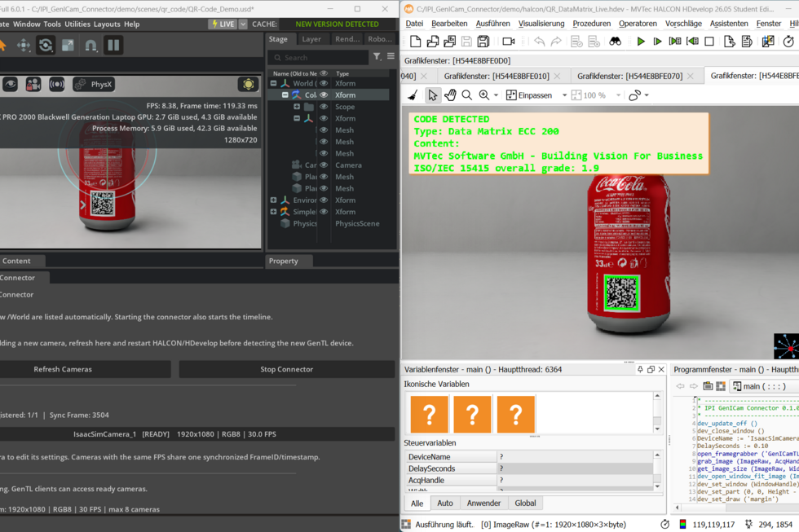Open ROI shape dropdown arrow
The width and height of the screenshot is (799, 532).
(x=647, y=95)
